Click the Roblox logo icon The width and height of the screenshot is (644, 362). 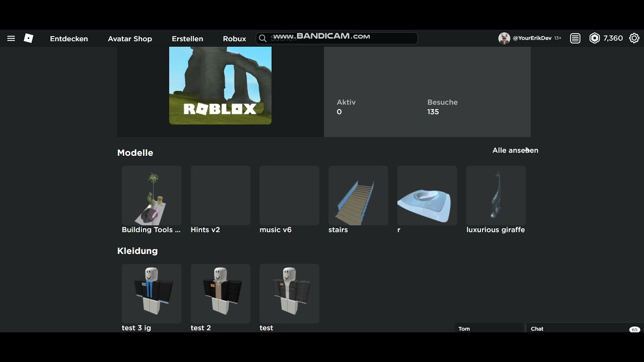point(29,38)
